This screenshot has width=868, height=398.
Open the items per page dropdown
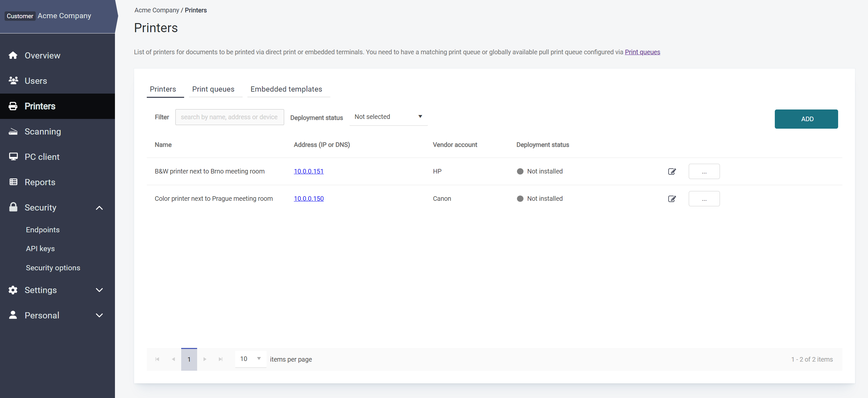point(250,359)
